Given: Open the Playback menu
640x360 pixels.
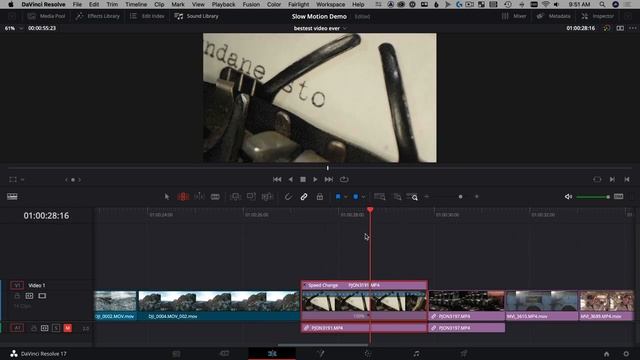Looking at the screenshot, I should tap(223, 4).
